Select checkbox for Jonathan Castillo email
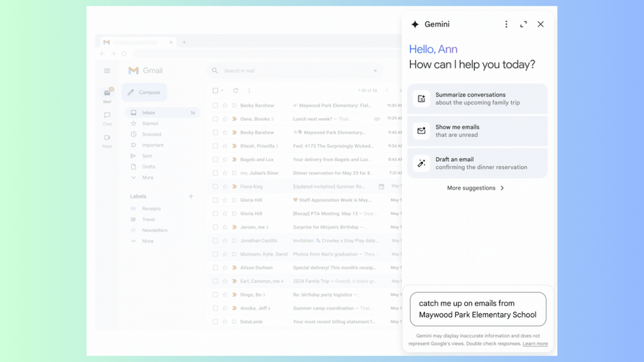 tap(215, 241)
